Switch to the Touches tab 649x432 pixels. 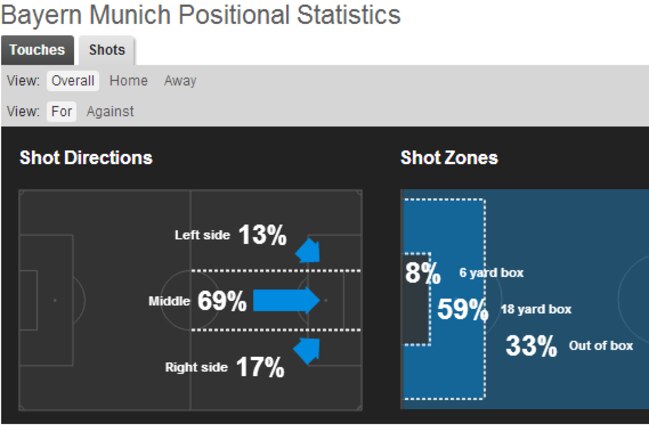click(x=37, y=50)
